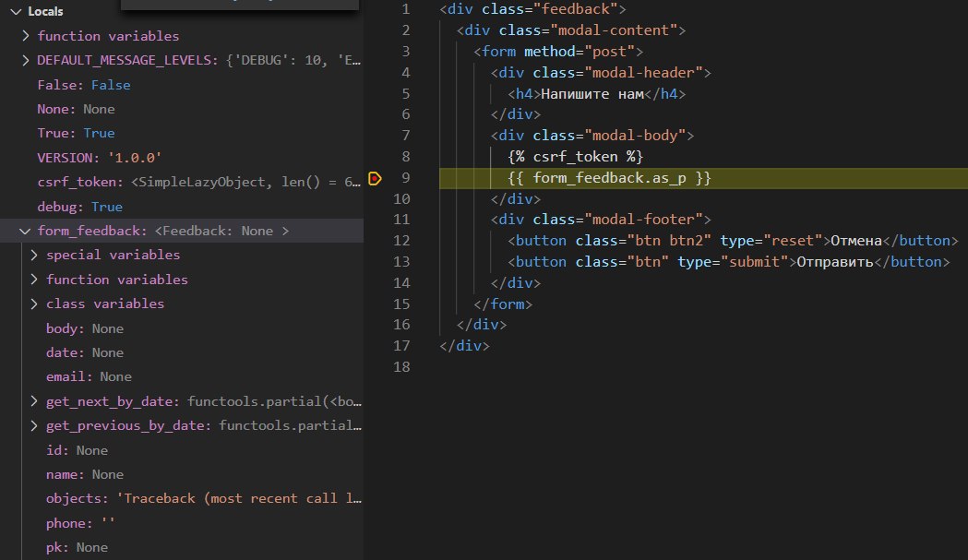This screenshot has height=560, width=968.
Task: Click line number 1 in the gutter
Action: 405,9
